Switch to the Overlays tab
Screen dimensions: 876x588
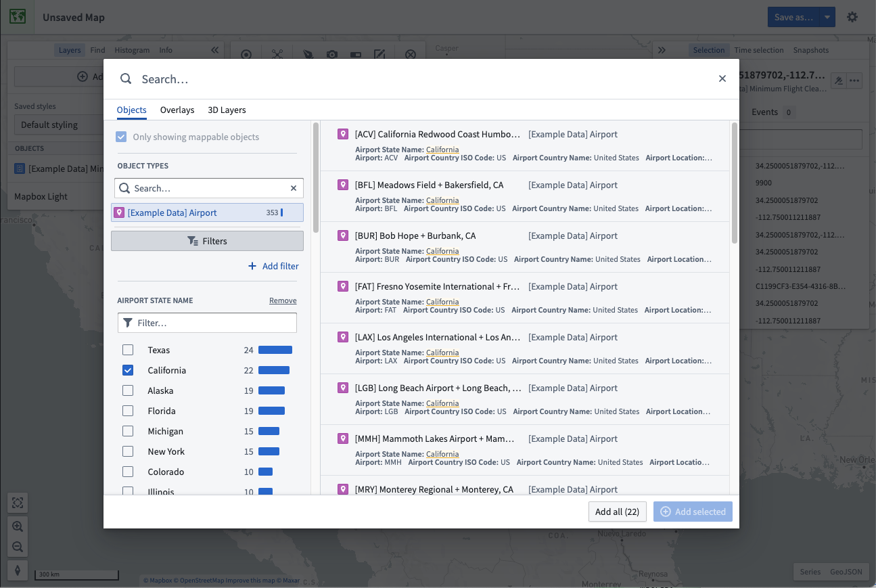click(x=177, y=110)
